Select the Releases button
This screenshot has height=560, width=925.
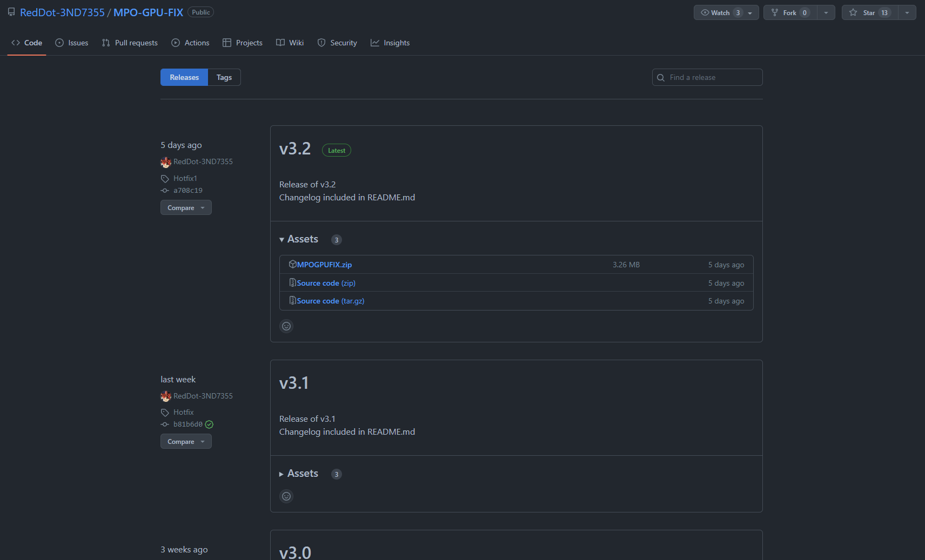coord(184,77)
